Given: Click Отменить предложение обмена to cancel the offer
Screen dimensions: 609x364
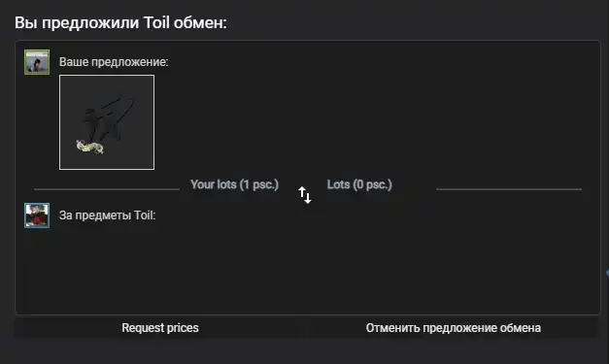Looking at the screenshot, I should (x=454, y=328).
